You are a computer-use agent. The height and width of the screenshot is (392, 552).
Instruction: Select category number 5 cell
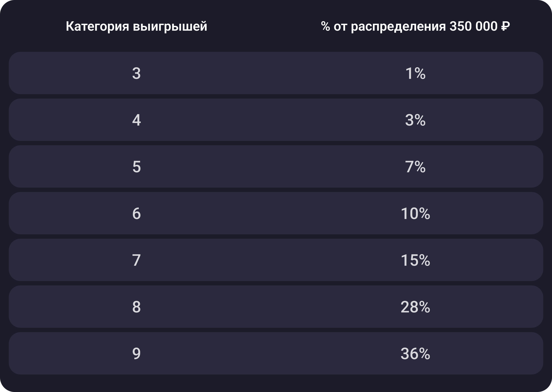[136, 167]
